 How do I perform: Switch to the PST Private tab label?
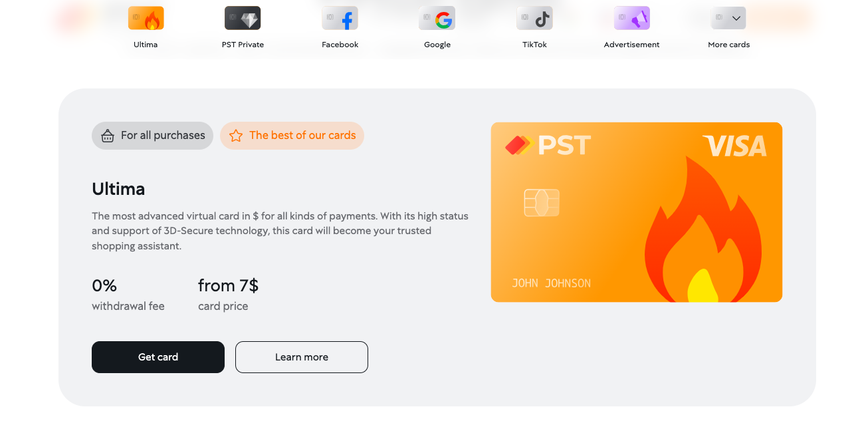243,45
